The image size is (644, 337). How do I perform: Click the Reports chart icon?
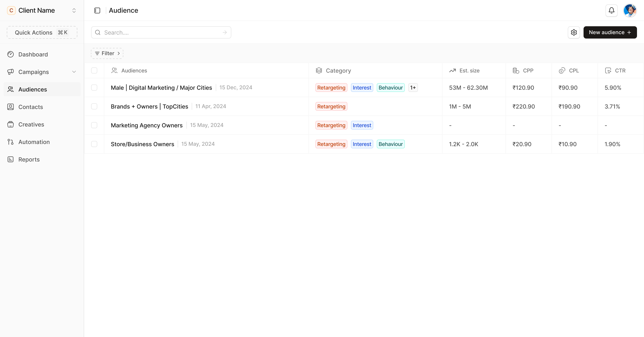click(x=11, y=159)
